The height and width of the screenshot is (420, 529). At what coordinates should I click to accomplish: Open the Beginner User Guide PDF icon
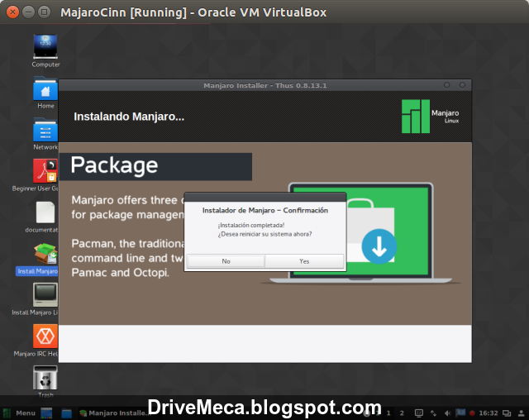tap(45, 175)
